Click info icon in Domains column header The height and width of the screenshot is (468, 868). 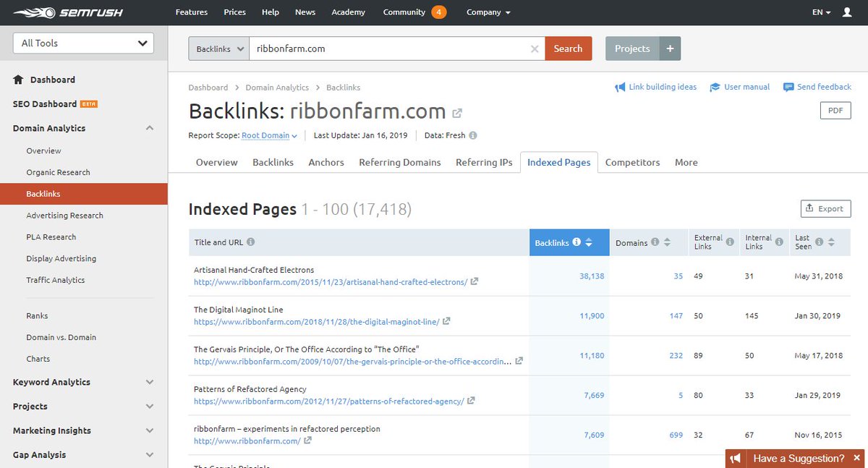(x=655, y=242)
